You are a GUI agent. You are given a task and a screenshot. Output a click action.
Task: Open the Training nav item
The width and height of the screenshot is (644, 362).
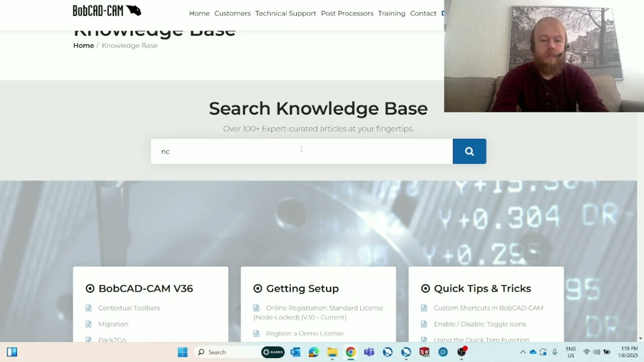pyautogui.click(x=392, y=14)
